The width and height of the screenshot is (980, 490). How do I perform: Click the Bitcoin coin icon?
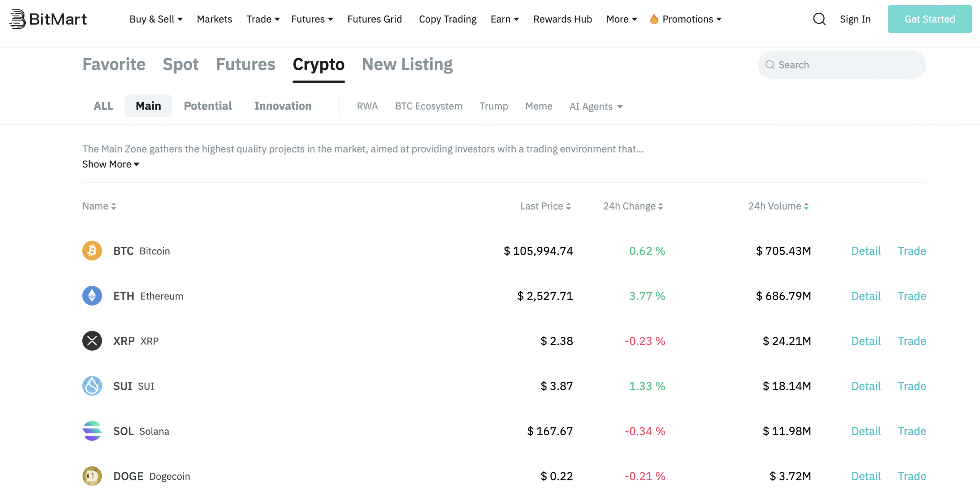(x=92, y=251)
